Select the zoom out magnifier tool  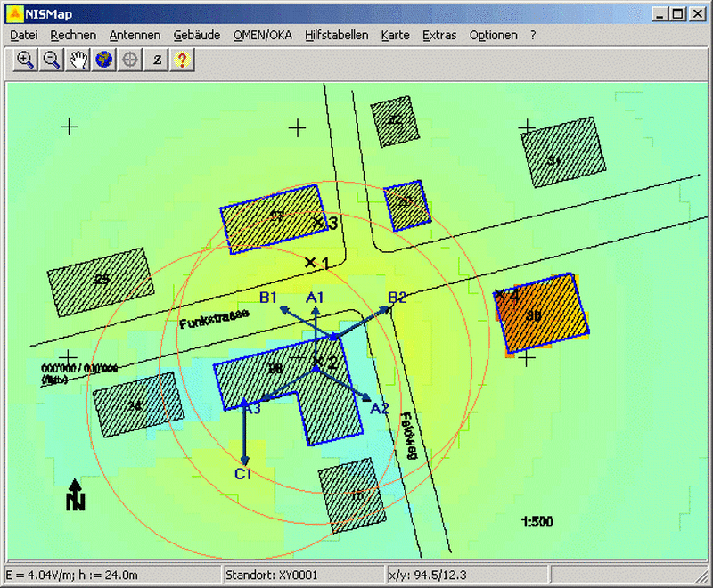52,60
